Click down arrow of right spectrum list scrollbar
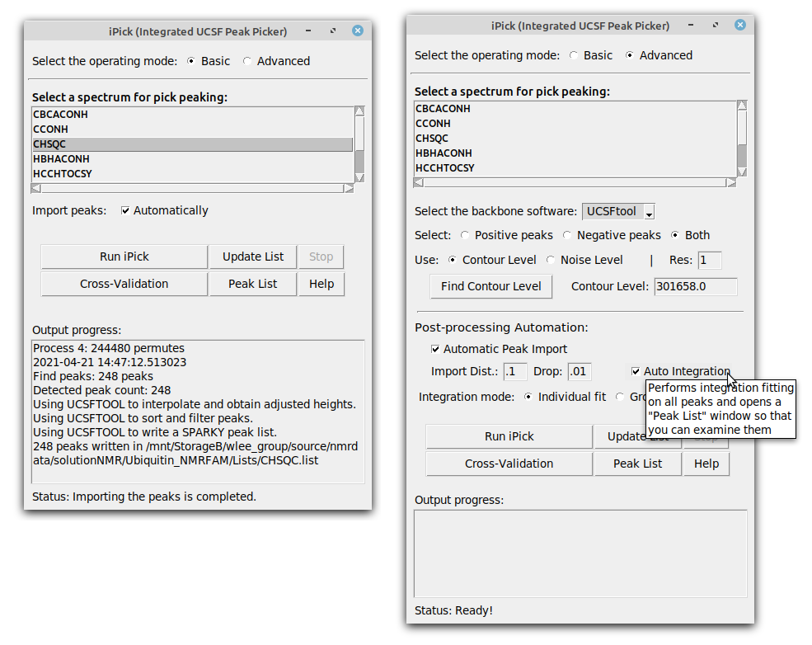This screenshot has height=645, width=812. point(742,172)
